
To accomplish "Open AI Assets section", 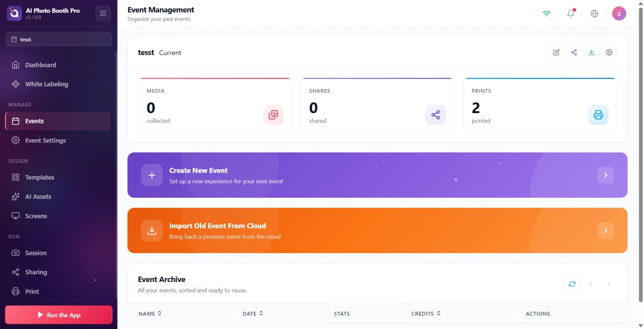I will 58,197.
